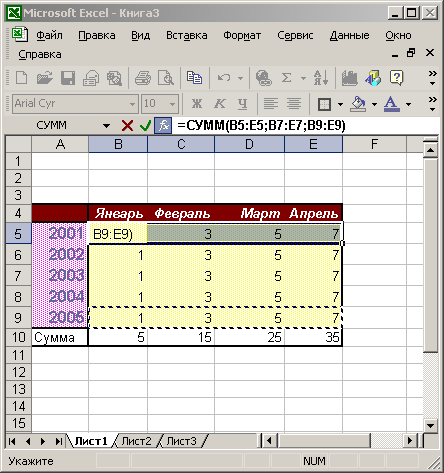Screen dimensions: 444x473
Task: Toggle italic formatting К button
Action: 220,104
